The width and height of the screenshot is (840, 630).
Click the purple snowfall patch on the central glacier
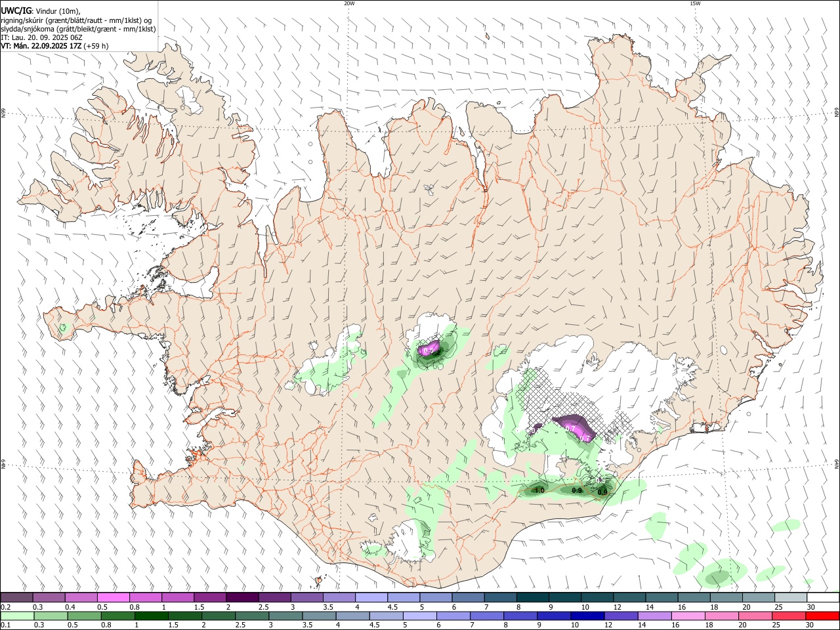[x=430, y=348]
